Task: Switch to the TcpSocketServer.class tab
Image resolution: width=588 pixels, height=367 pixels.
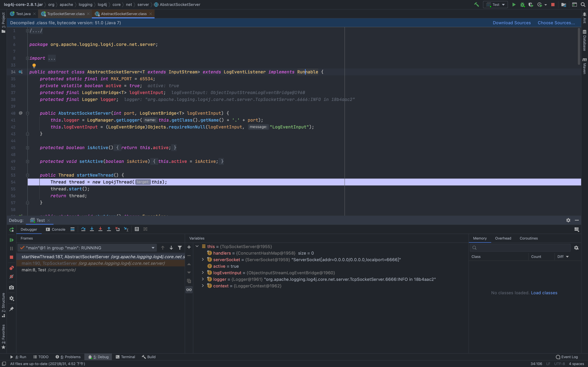Action: 66,14
